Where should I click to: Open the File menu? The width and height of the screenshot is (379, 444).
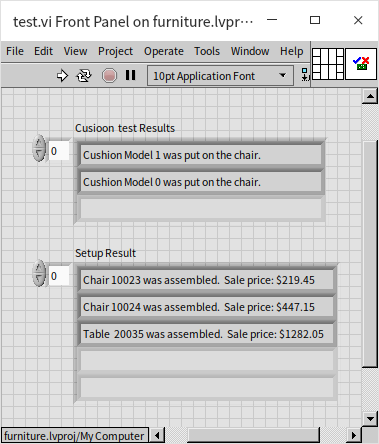coord(15,51)
